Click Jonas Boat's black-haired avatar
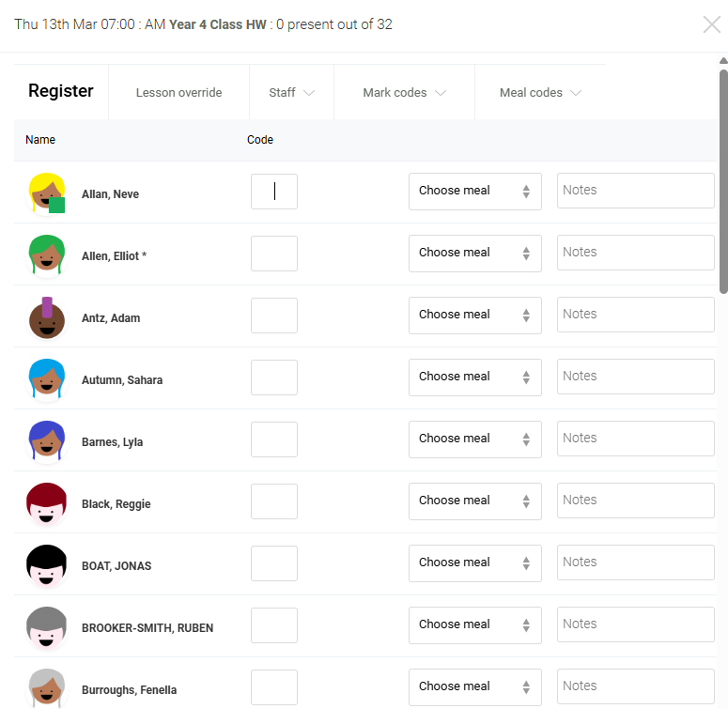The width and height of the screenshot is (728, 709). click(47, 565)
